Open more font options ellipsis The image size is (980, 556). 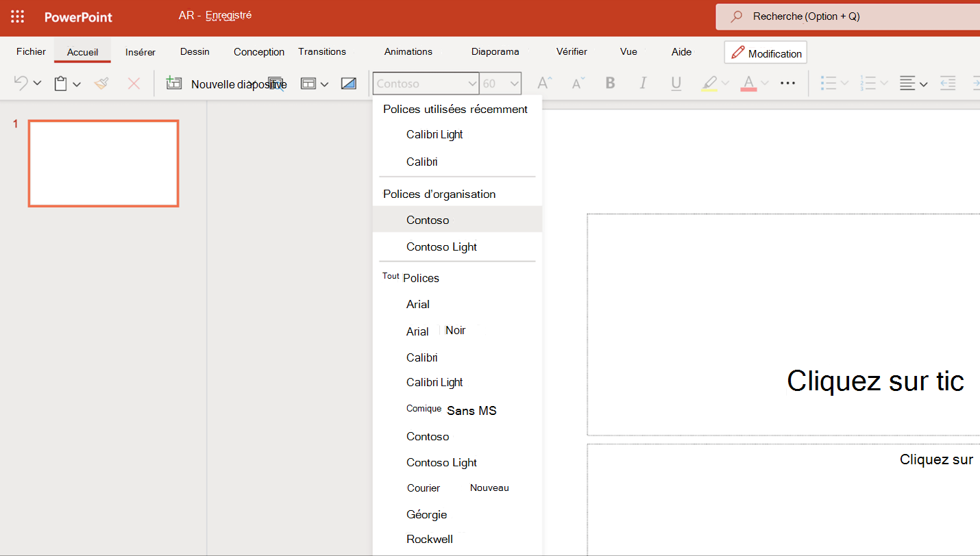(788, 84)
